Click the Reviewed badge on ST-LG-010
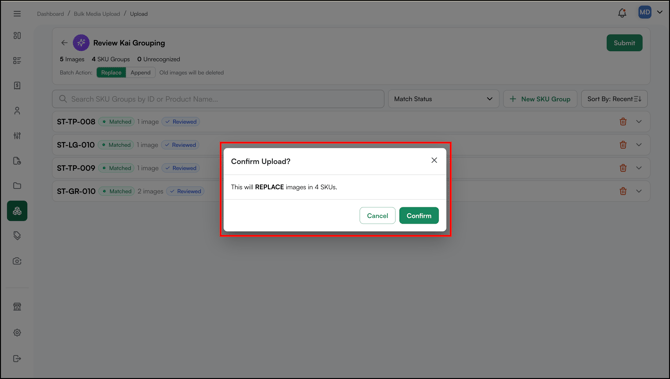This screenshot has width=670, height=379. 180,145
